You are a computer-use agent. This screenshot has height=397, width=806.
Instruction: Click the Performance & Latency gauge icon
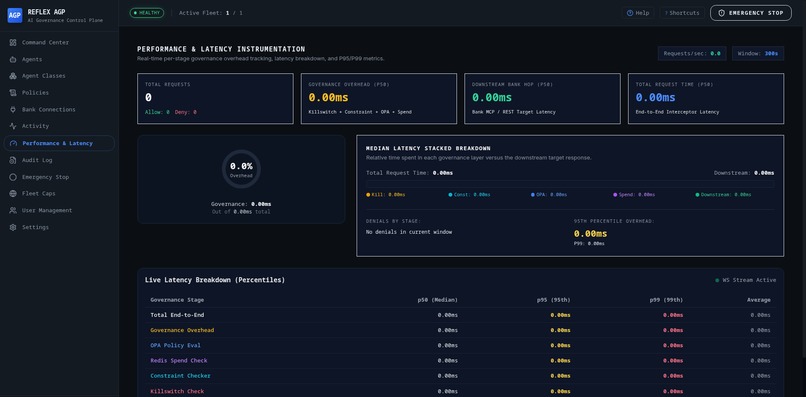tap(13, 143)
